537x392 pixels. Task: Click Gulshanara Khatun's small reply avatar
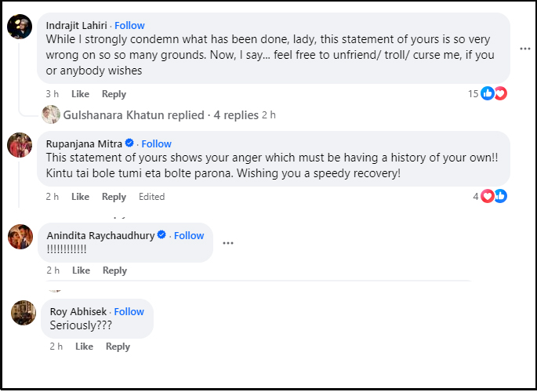click(51, 114)
